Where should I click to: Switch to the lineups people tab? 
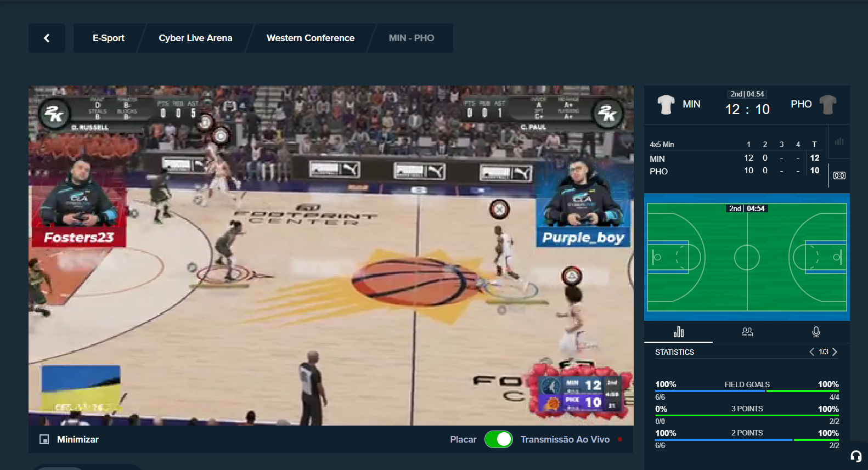(747, 332)
